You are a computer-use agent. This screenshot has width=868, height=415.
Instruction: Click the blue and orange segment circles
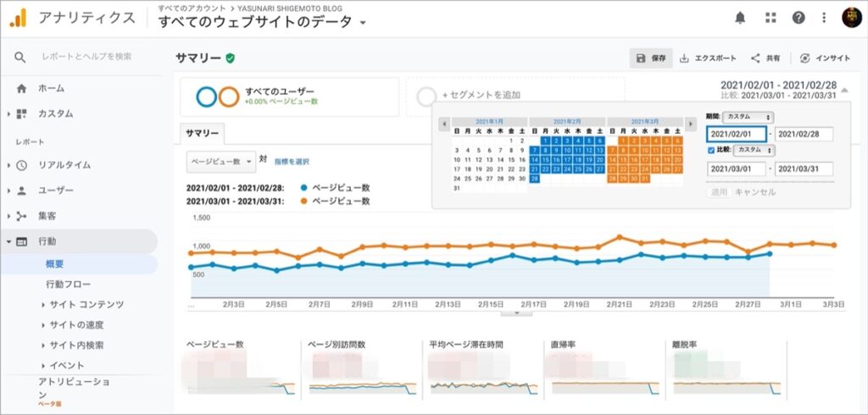218,97
